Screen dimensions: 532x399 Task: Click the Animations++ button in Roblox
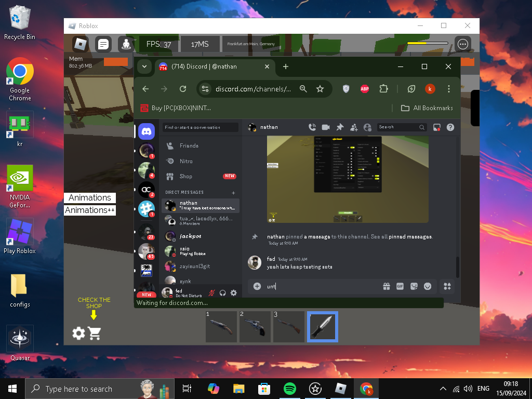click(90, 210)
